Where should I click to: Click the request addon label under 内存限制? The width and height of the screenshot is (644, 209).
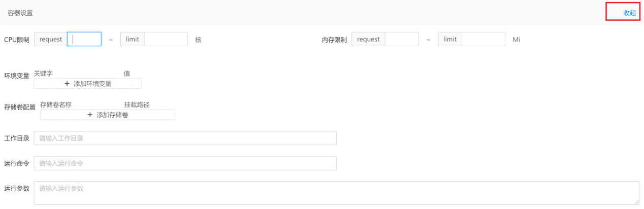pos(368,39)
